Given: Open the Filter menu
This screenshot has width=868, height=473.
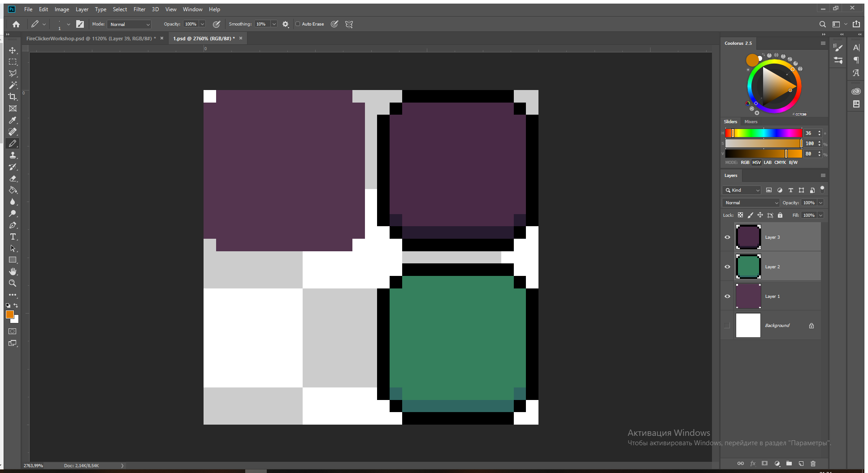Looking at the screenshot, I should pos(139,9).
